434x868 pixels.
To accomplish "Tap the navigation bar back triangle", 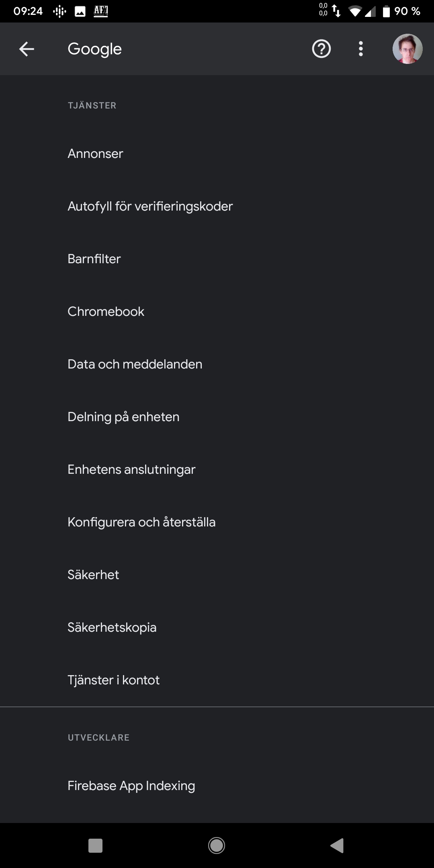I will click(x=337, y=845).
